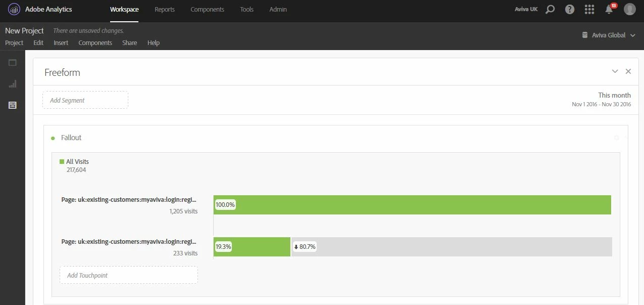This screenshot has height=305, width=644.
Task: Switch to the Workspace tab
Action: pos(124,9)
